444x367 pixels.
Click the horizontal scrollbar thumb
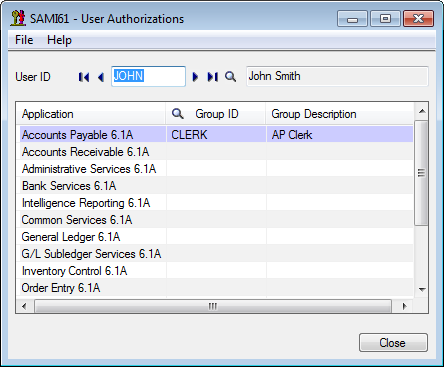point(213,306)
